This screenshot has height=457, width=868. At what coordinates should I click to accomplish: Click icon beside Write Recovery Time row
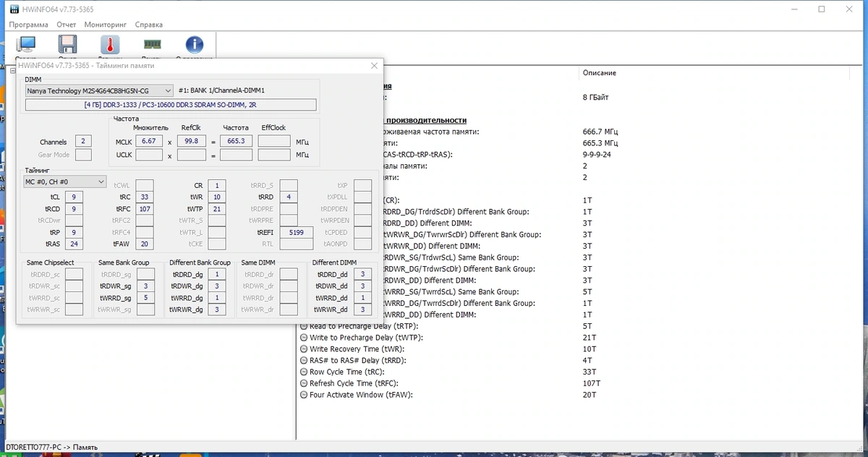[x=304, y=349]
